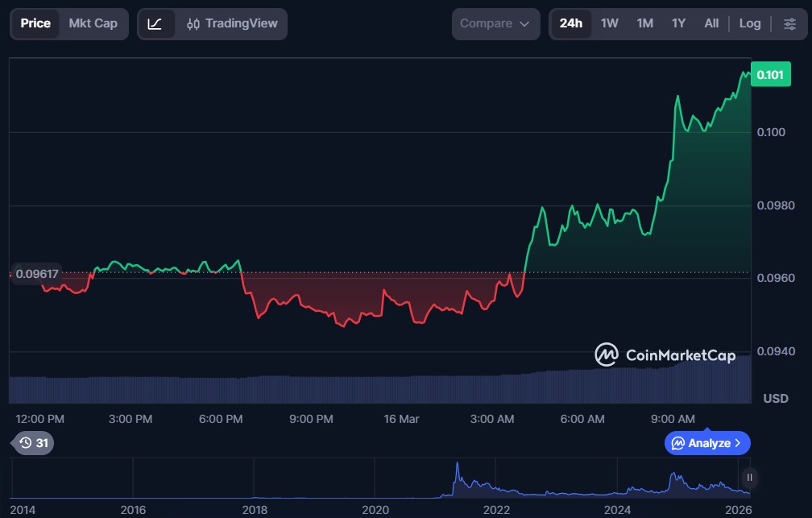The image size is (812, 518).
Task: Show All time price history
Action: (711, 23)
